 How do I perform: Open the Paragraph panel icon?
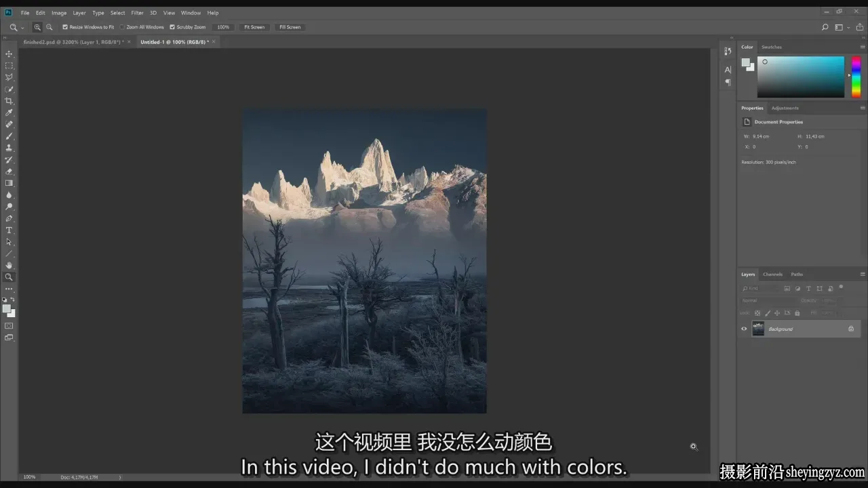pyautogui.click(x=728, y=82)
